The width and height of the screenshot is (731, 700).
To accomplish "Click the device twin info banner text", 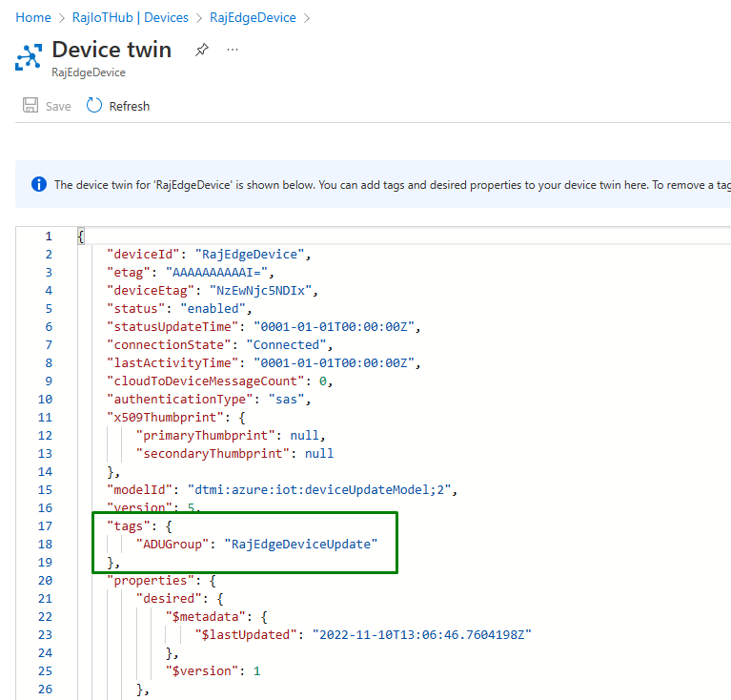I will (x=392, y=185).
